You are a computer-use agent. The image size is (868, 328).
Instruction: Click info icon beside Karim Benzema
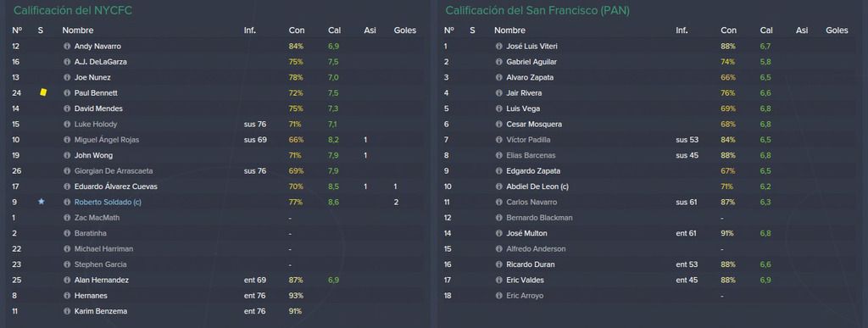click(x=67, y=311)
